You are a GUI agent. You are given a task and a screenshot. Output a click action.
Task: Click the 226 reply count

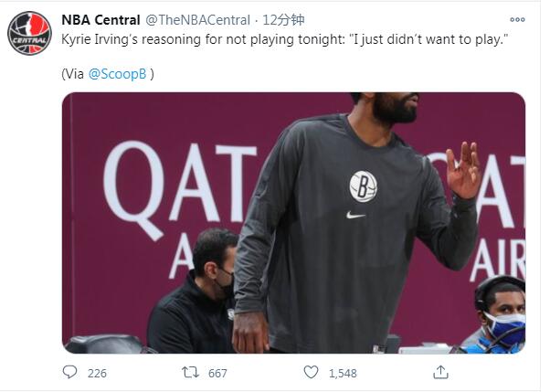[x=97, y=373]
